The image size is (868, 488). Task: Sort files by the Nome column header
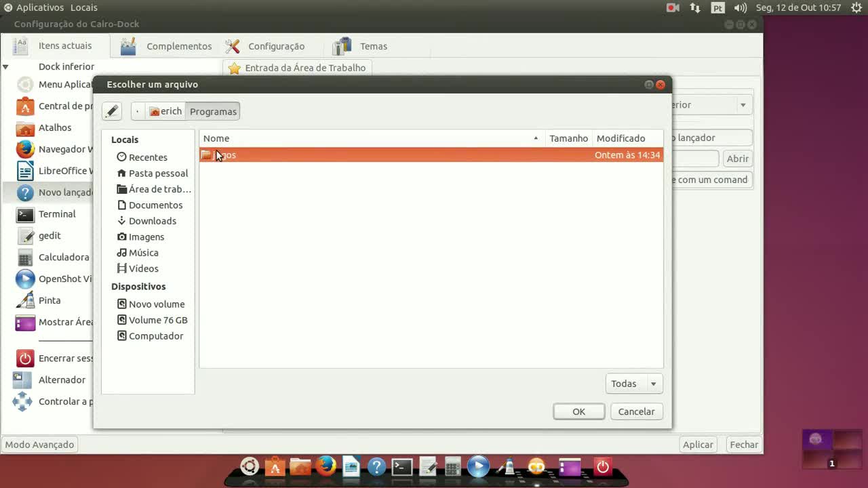[372, 138]
